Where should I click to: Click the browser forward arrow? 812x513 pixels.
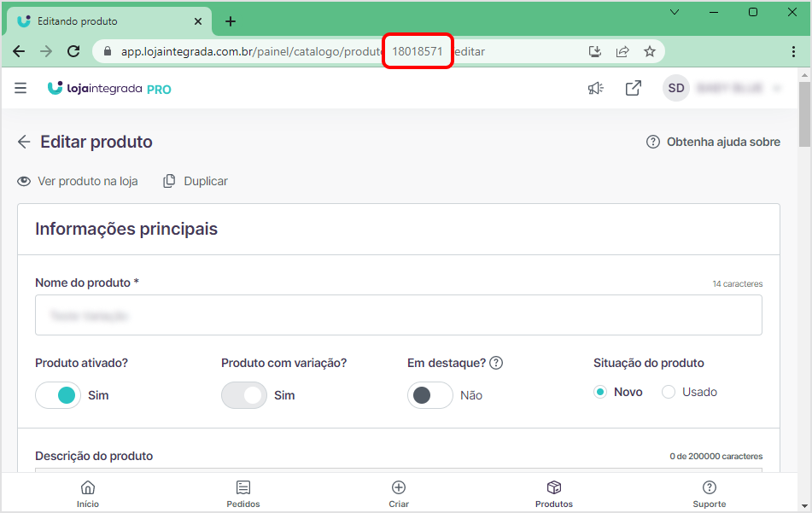46,51
